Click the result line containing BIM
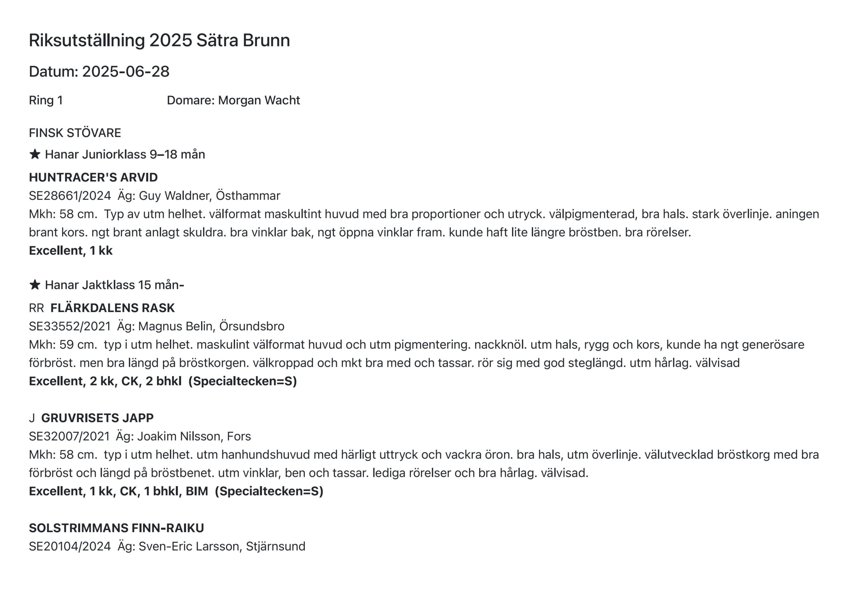The image size is (868, 613). [176, 491]
